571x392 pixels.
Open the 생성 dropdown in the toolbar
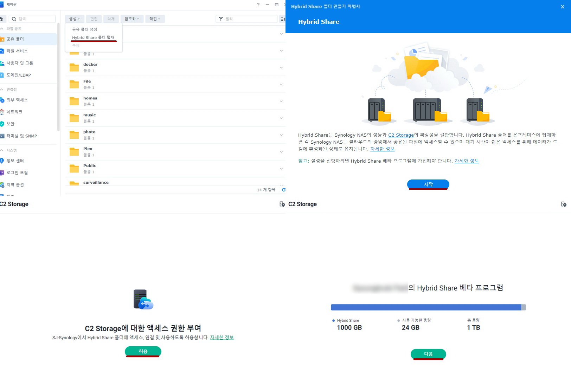click(x=74, y=19)
